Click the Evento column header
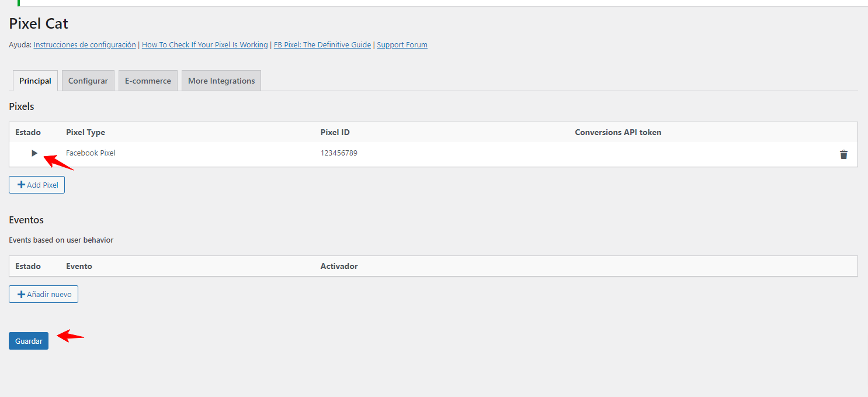Viewport: 868px width, 397px height. 79,266
